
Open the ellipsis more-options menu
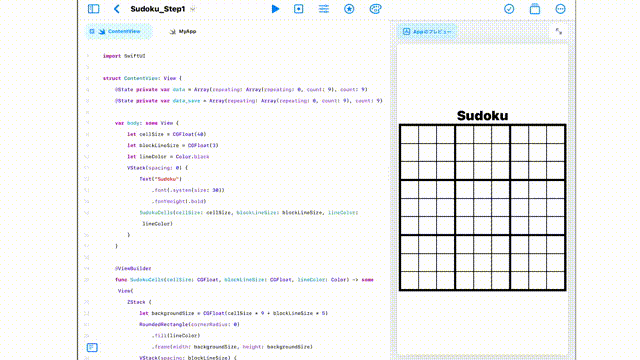[x=560, y=9]
